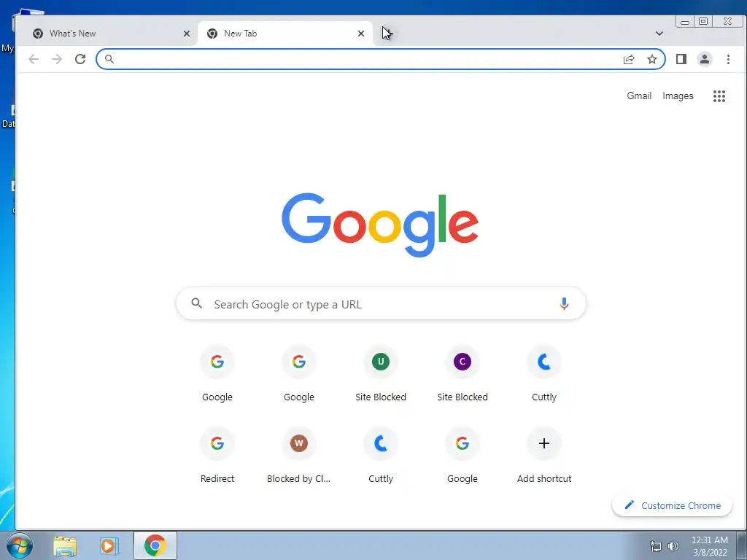Viewport: 747px width, 560px height.
Task: Open the new tab plus button
Action: point(387,34)
